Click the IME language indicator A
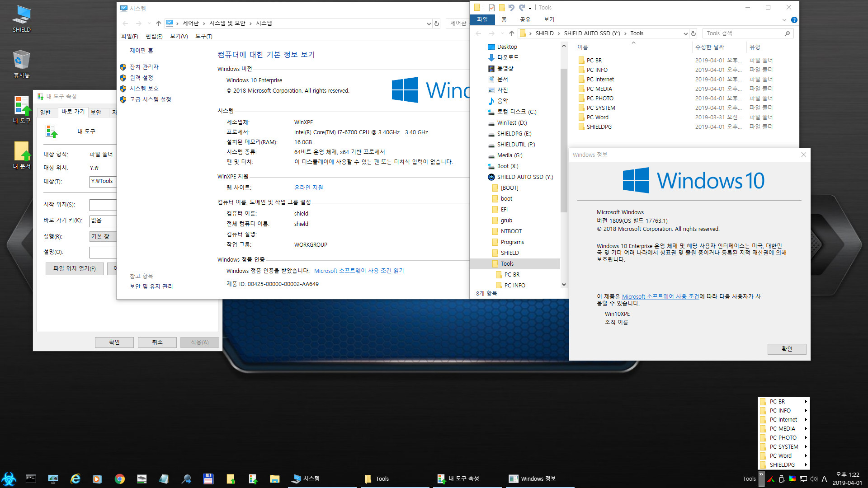This screenshot has width=868, height=488. pos(824,479)
